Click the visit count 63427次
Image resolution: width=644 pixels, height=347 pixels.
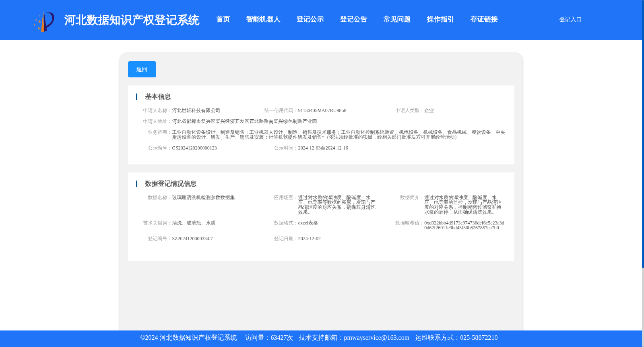282,338
